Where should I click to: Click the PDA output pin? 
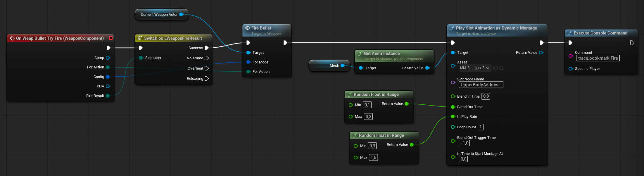coord(108,86)
